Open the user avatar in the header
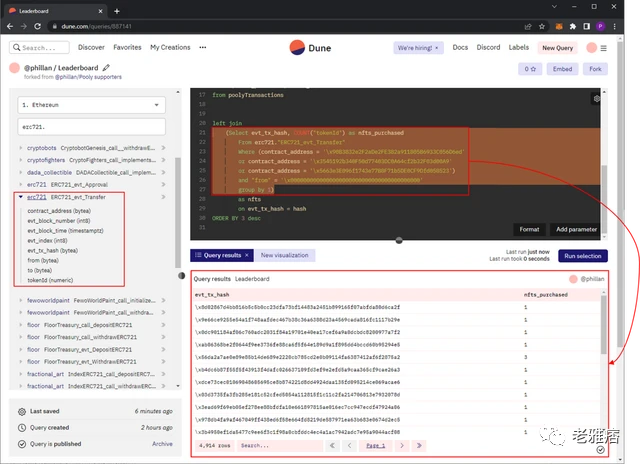 point(591,48)
